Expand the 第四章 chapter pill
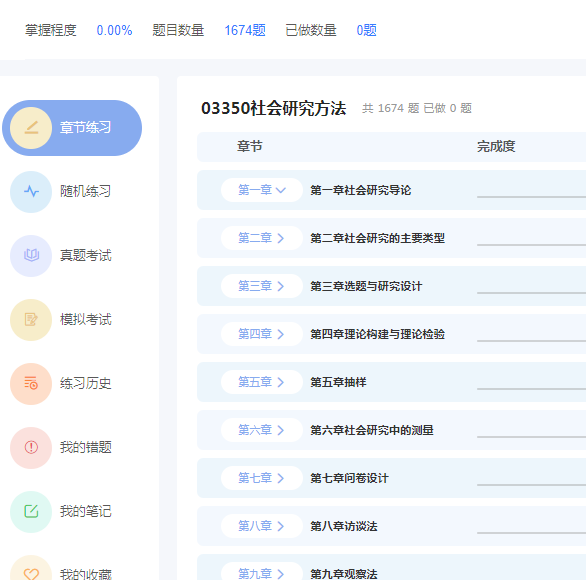The image size is (586, 580). 262,334
